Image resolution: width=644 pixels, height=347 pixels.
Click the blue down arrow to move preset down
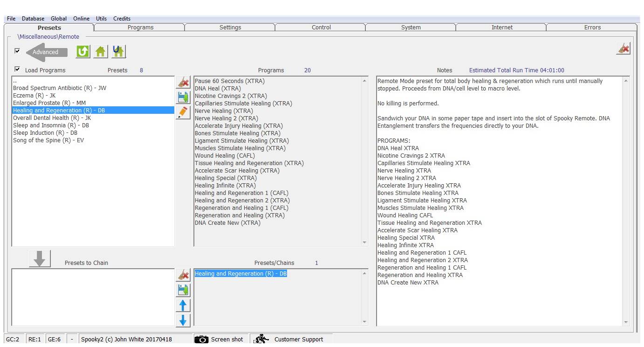click(183, 320)
